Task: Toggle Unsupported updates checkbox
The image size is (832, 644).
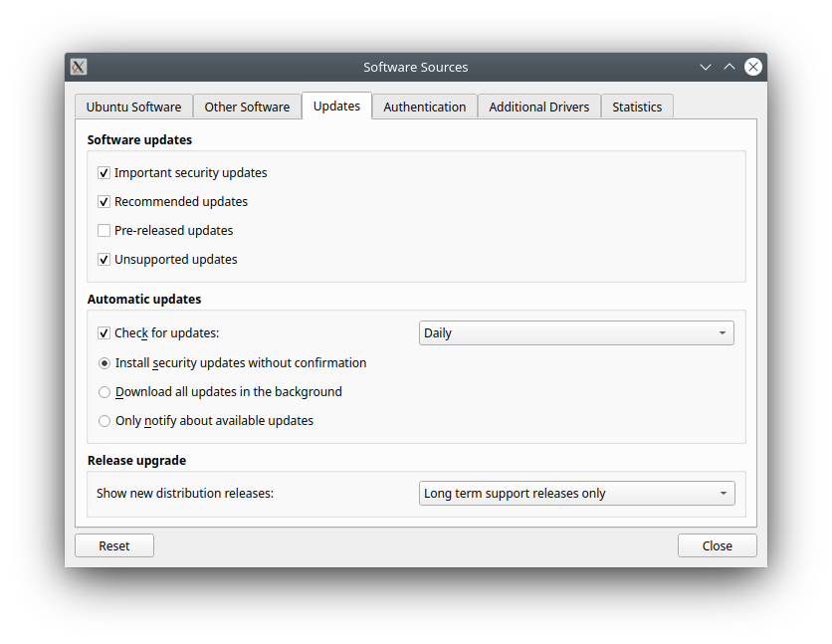Action: (104, 260)
